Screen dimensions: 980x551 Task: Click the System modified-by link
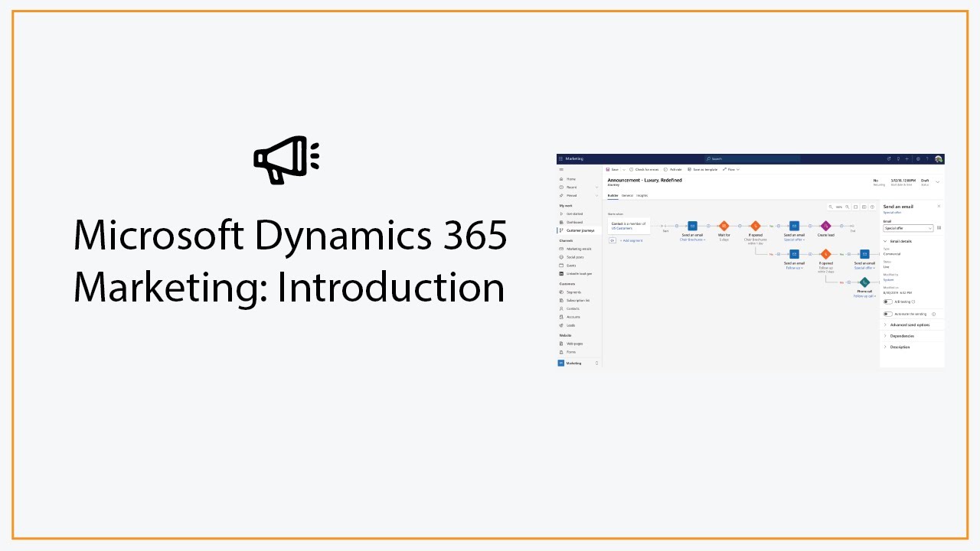pyautogui.click(x=888, y=280)
